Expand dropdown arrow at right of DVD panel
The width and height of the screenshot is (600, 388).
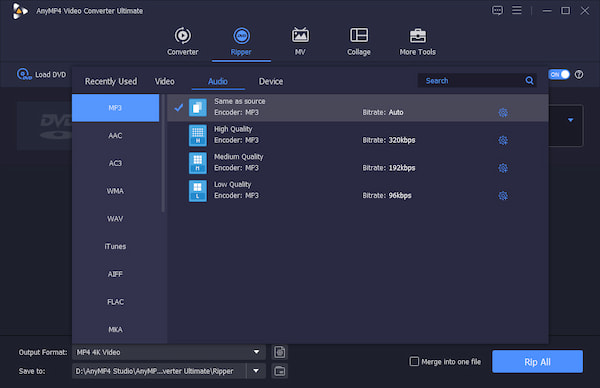click(571, 120)
